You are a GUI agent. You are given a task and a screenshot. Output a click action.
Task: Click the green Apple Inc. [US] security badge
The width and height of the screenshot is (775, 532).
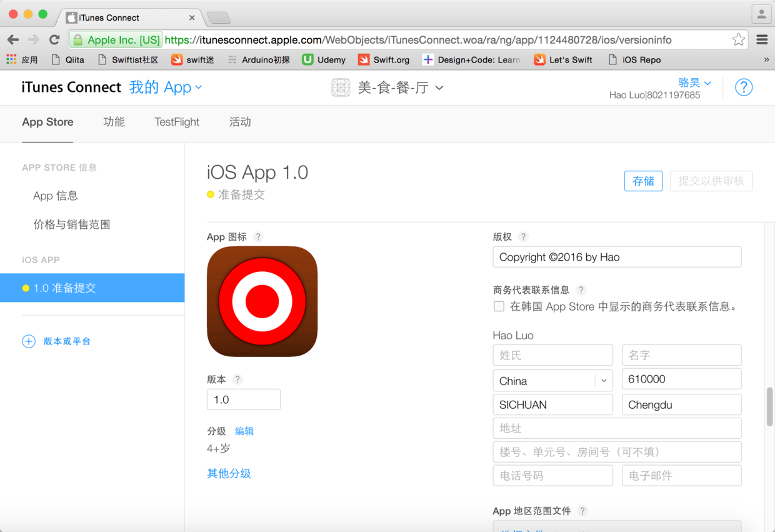[116, 40]
